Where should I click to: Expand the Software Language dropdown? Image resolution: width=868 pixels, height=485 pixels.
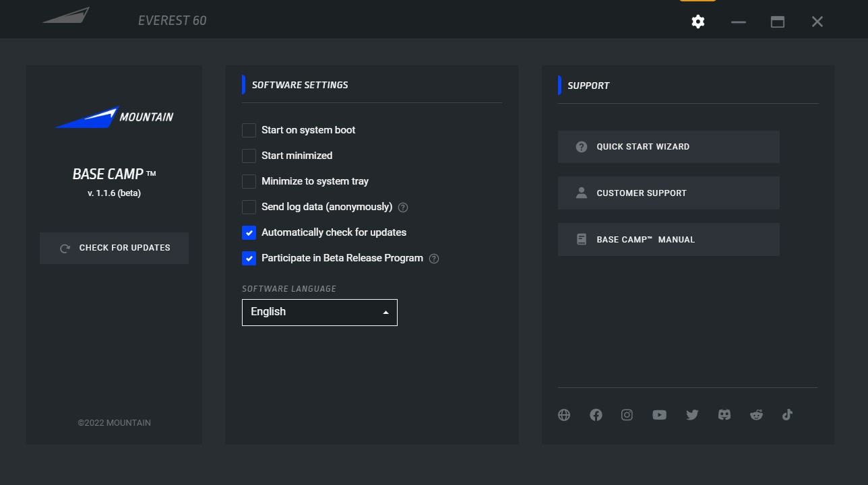(319, 313)
